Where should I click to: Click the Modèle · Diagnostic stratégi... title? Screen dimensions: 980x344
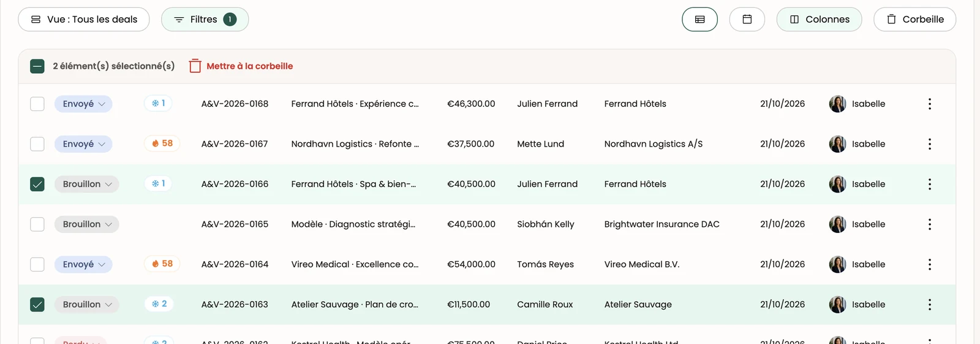[353, 224]
